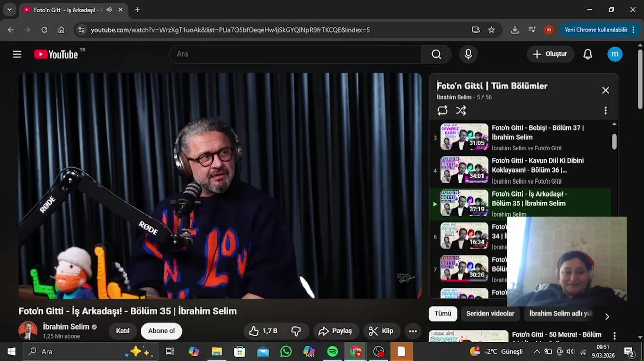Click the YouTube search field 'Ara'
Image resolution: width=644 pixels, height=361 pixels.
coord(295,54)
